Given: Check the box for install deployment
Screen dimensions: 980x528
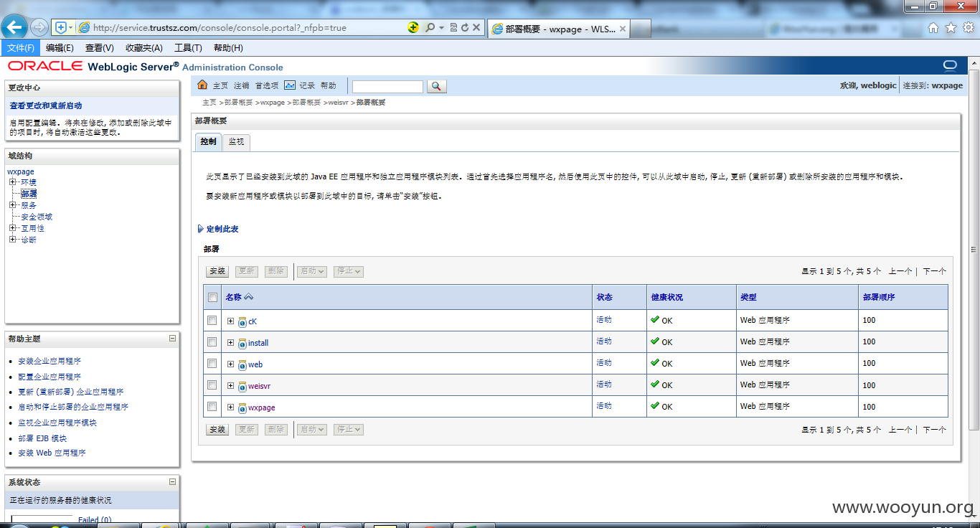Looking at the screenshot, I should click(x=212, y=341).
